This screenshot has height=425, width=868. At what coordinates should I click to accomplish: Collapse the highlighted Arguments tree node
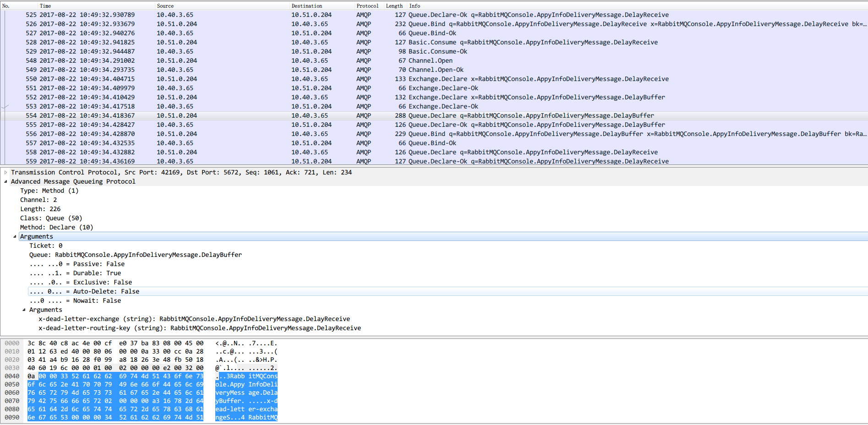15,237
